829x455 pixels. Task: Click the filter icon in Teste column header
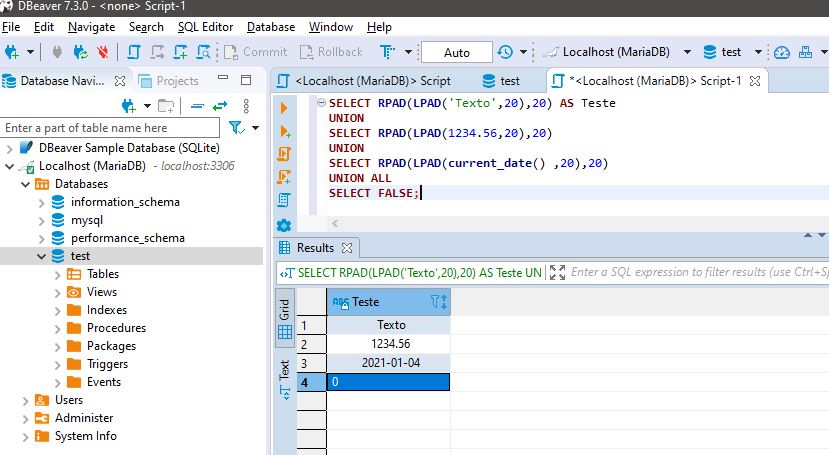click(x=437, y=301)
